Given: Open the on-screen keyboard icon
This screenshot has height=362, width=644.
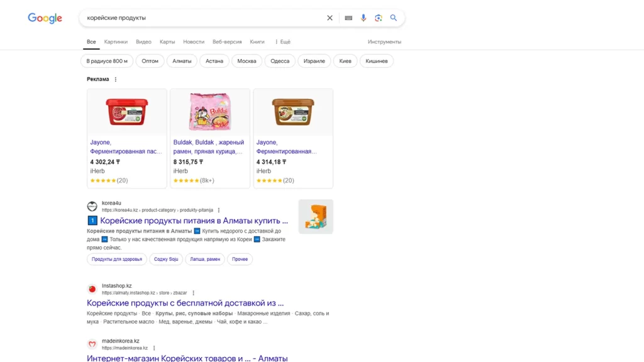Looking at the screenshot, I should coord(348,18).
